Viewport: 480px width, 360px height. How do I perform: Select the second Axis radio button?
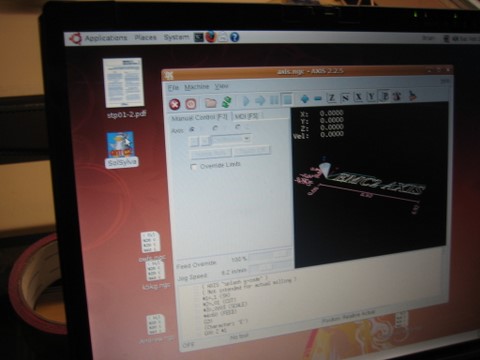[215, 128]
